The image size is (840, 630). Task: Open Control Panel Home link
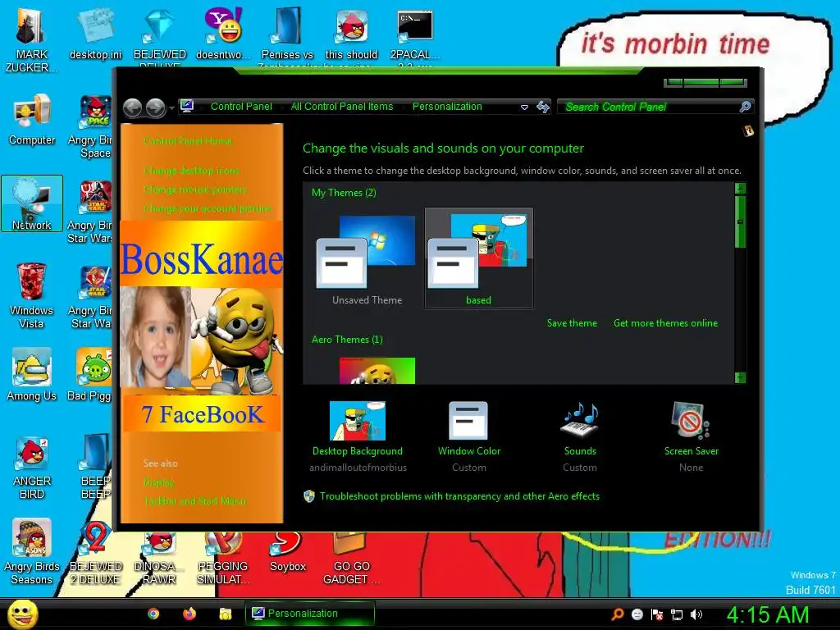tap(188, 141)
